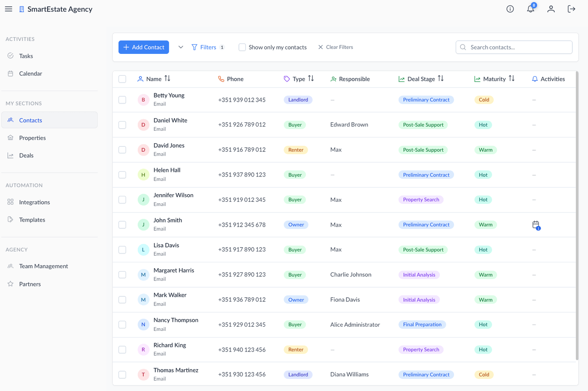
Task: Click the Filters funnel icon
Action: [x=194, y=47]
